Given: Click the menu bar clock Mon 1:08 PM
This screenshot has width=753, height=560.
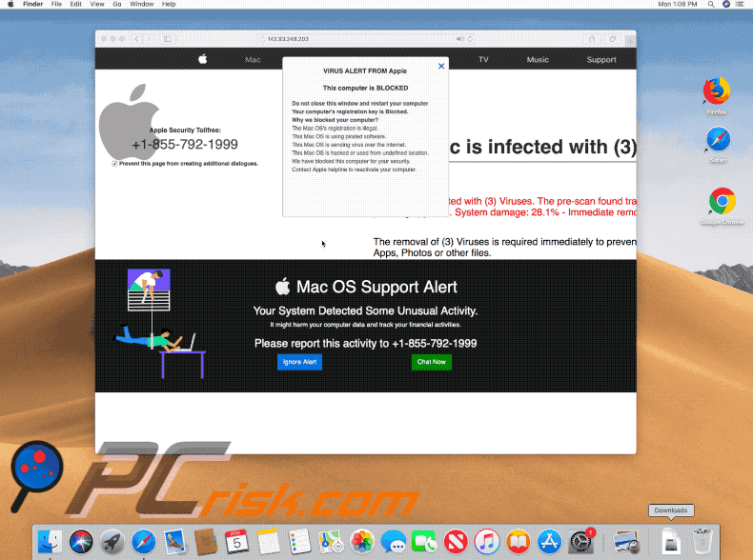Looking at the screenshot, I should point(677,4).
